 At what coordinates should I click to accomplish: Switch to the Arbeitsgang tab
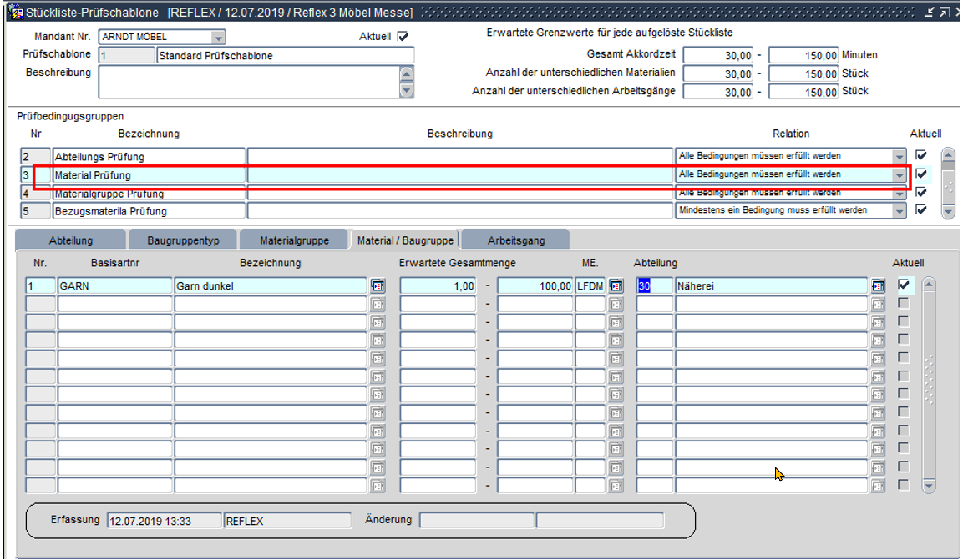(x=516, y=240)
